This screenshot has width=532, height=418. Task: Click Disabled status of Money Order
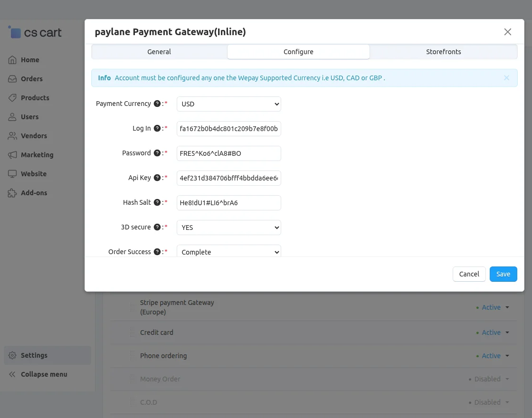[x=487, y=379]
